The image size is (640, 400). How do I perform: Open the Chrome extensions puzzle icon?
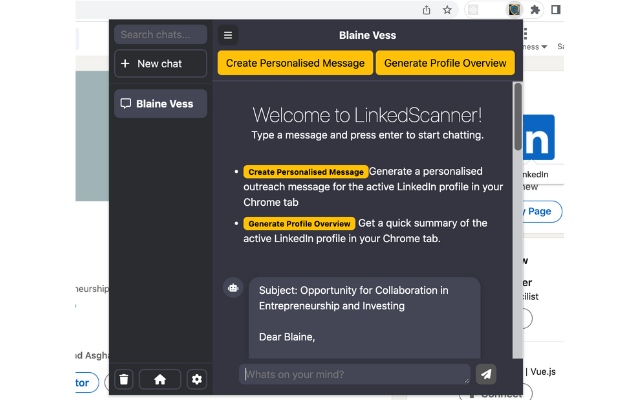point(535,10)
